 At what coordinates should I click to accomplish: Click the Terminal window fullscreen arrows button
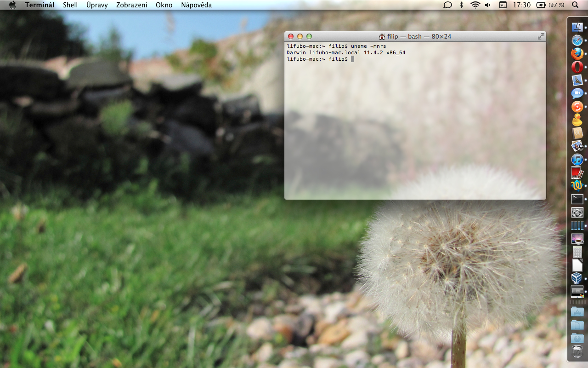pyautogui.click(x=541, y=36)
